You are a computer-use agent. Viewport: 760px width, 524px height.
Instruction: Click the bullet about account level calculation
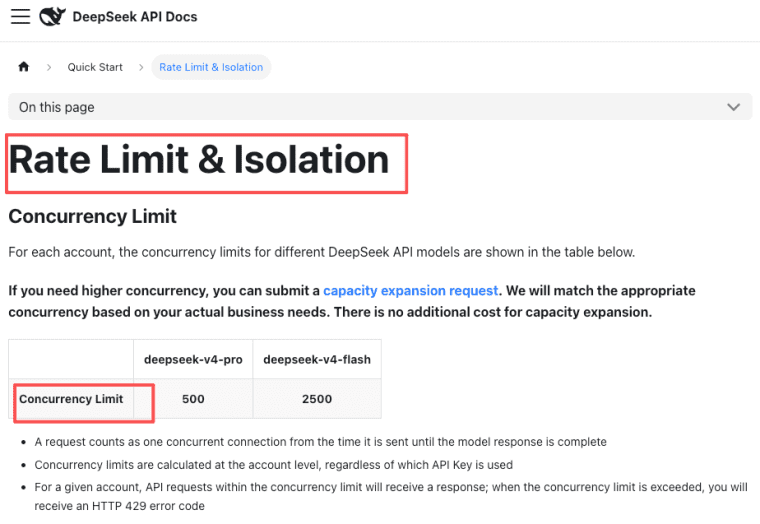coord(273,465)
